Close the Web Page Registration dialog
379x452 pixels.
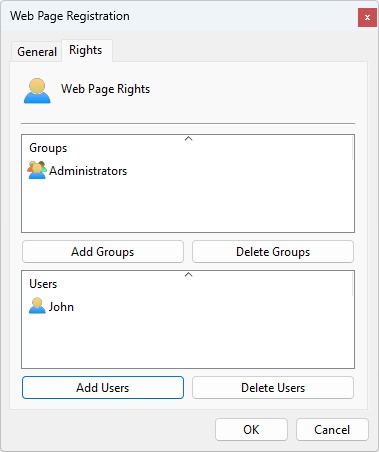pyautogui.click(x=367, y=18)
